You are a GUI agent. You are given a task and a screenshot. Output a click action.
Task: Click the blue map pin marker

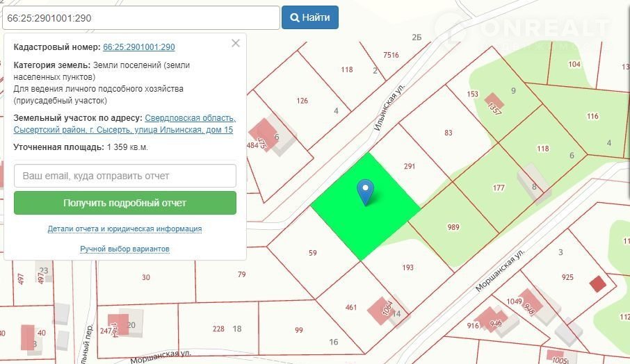(365, 191)
